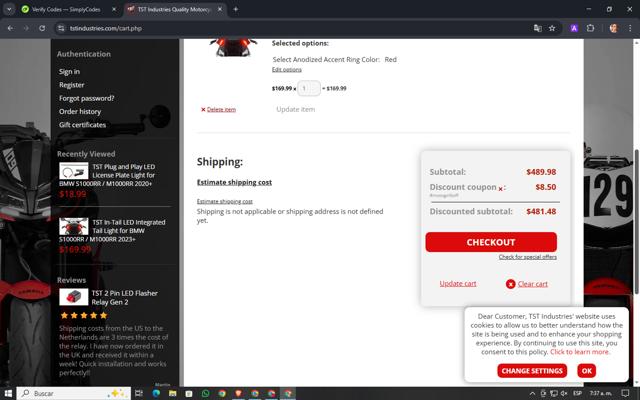Open Brave browser from the taskbar

click(238, 393)
